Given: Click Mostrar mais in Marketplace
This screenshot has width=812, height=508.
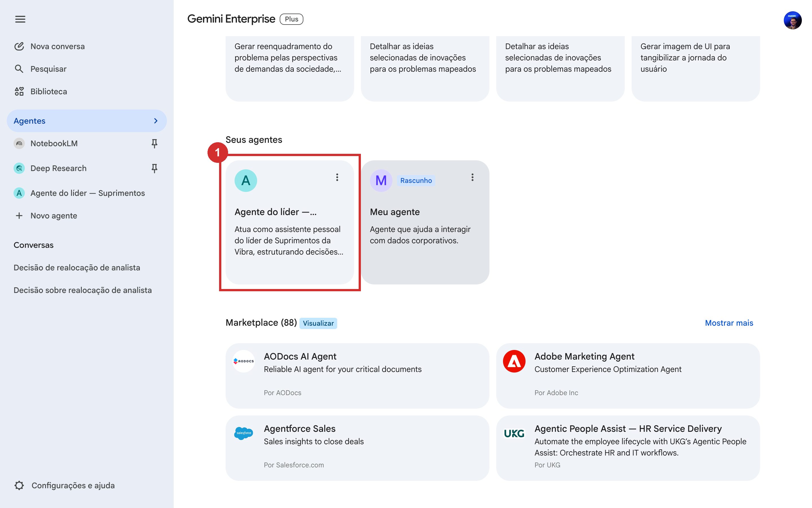Looking at the screenshot, I should [x=729, y=323].
